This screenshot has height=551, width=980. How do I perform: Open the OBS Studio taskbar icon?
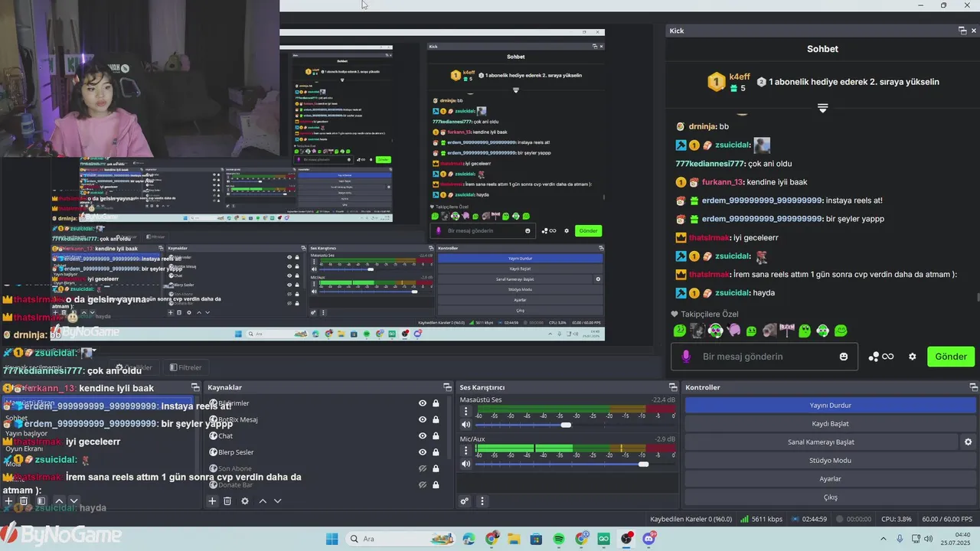coord(627,539)
